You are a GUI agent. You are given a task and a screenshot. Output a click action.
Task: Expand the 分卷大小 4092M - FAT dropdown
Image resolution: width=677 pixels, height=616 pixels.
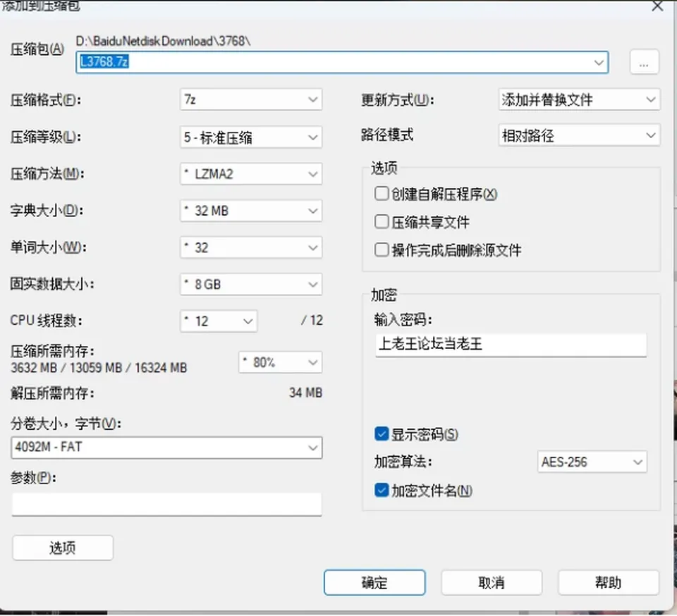pos(166,448)
